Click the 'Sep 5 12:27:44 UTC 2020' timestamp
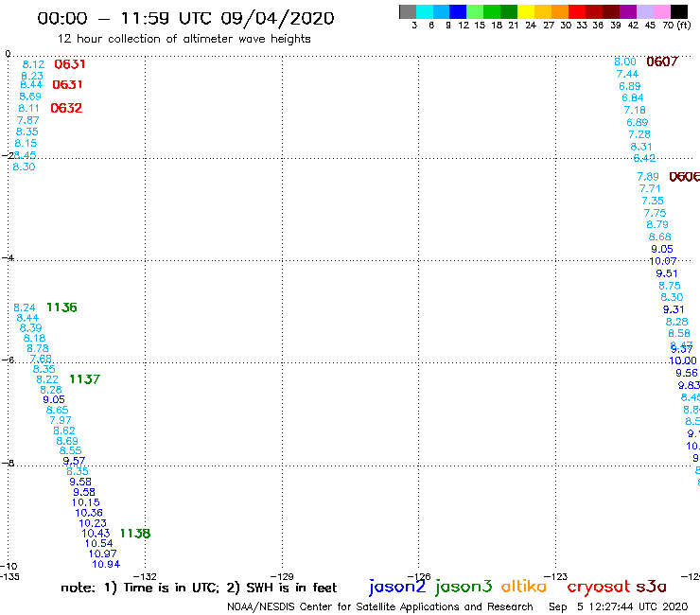This screenshot has height=615, width=700. coord(619,606)
